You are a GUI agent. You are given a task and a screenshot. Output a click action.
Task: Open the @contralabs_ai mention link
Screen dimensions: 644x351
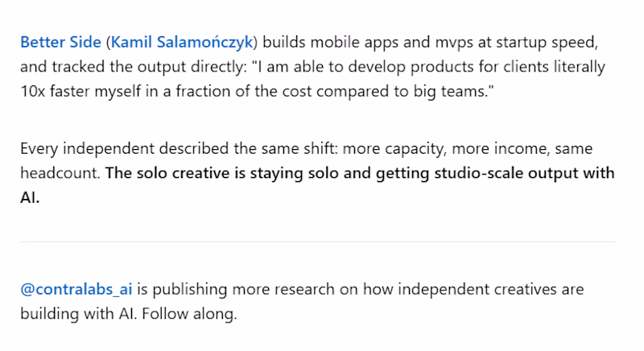click(x=76, y=289)
